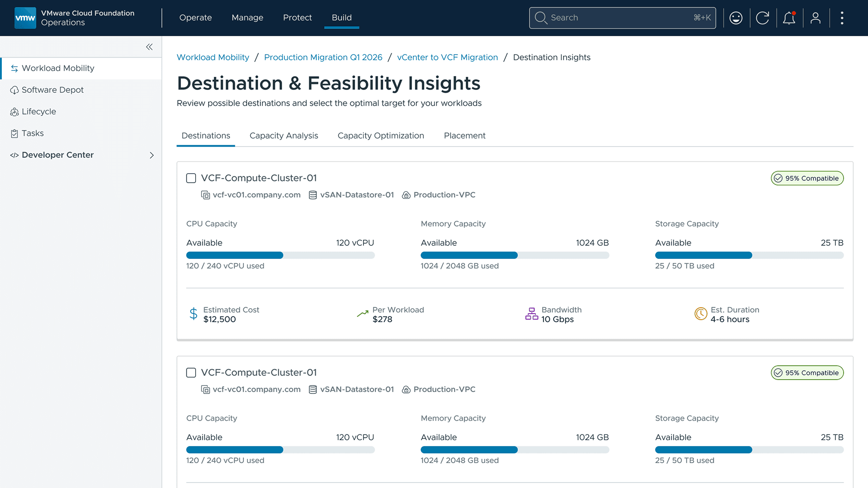Click the 10 Gbps bandwidth value
This screenshot has width=868, height=488.
tap(558, 320)
